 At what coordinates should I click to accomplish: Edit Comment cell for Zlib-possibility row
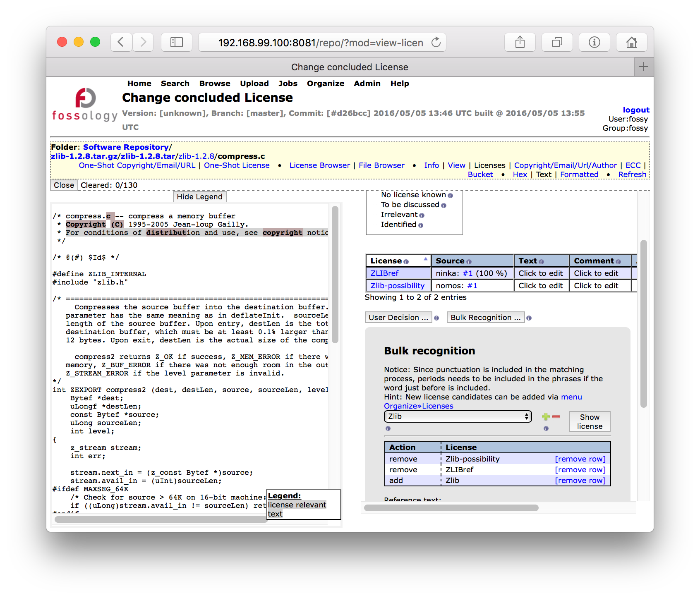(600, 286)
